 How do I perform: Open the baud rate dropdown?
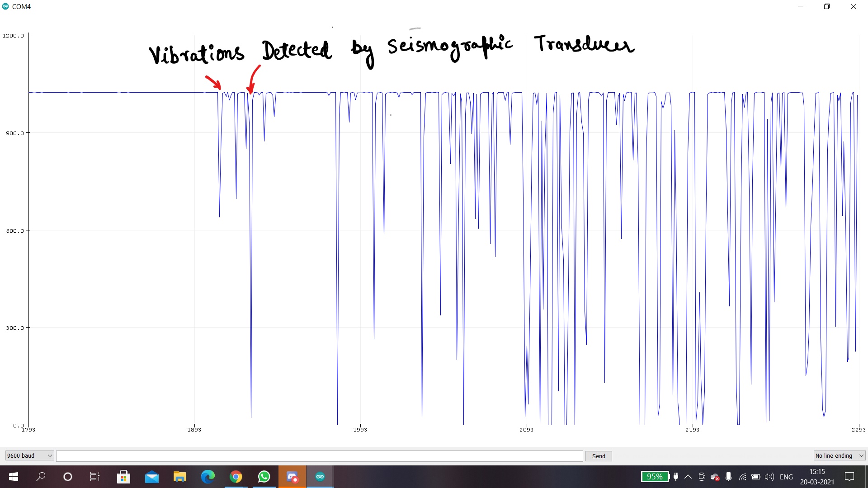(29, 455)
